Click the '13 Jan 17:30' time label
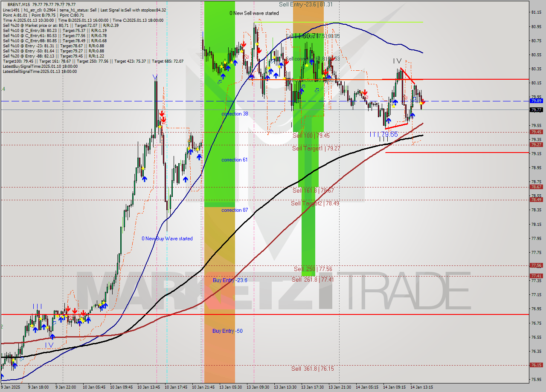 pos(312,387)
